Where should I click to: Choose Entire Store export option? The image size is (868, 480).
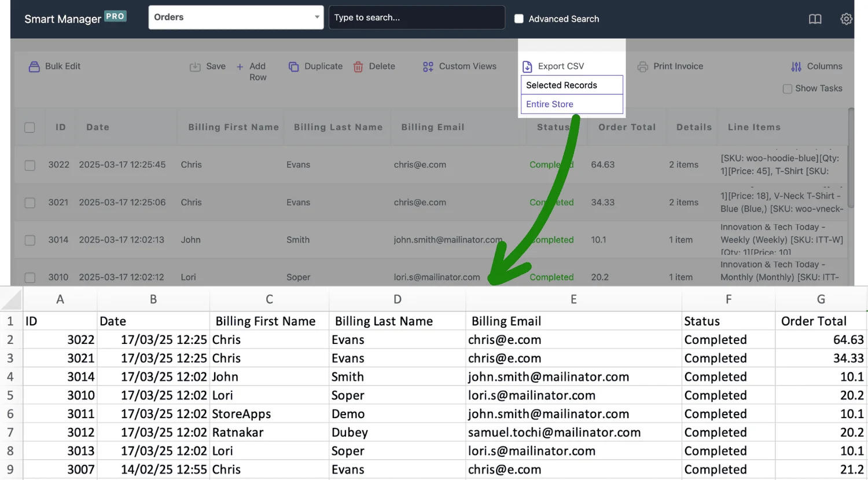point(572,104)
